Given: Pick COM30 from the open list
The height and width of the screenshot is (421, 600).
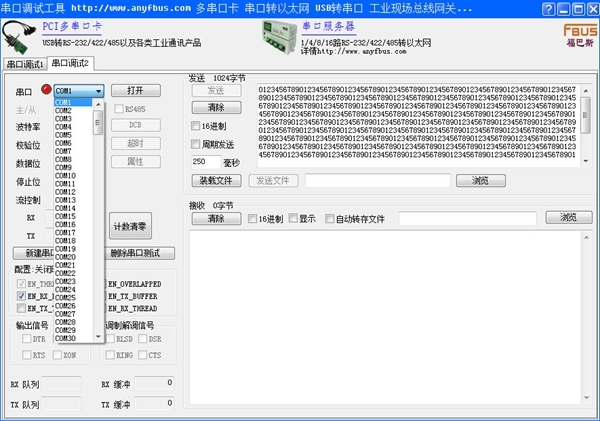Looking at the screenshot, I should 65,338.
